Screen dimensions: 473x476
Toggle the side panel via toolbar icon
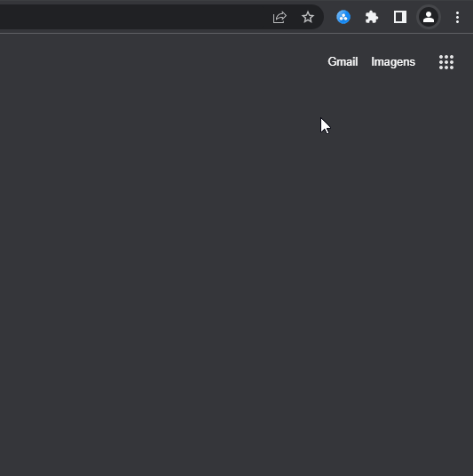point(400,17)
